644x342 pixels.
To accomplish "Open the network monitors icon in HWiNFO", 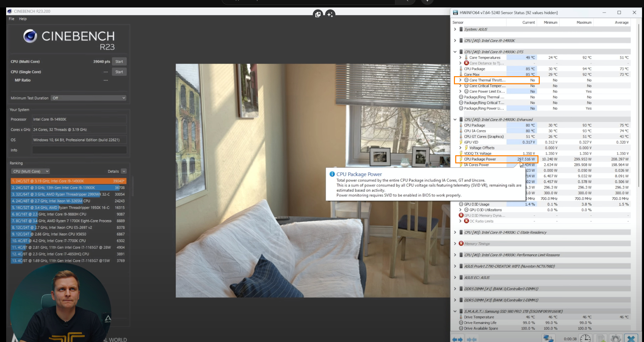I will (x=548, y=338).
